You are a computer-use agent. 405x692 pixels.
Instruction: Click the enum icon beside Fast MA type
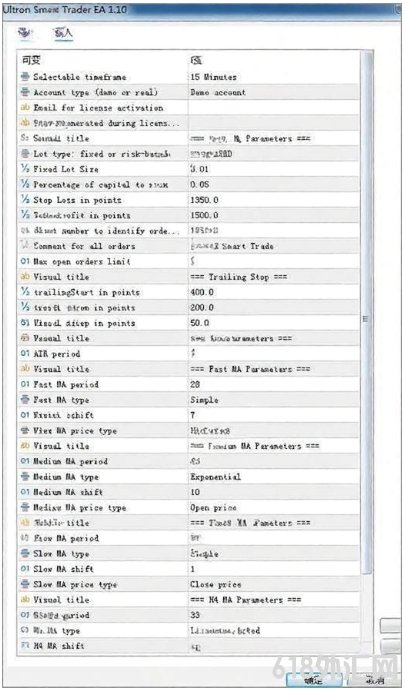pyautogui.click(x=25, y=400)
